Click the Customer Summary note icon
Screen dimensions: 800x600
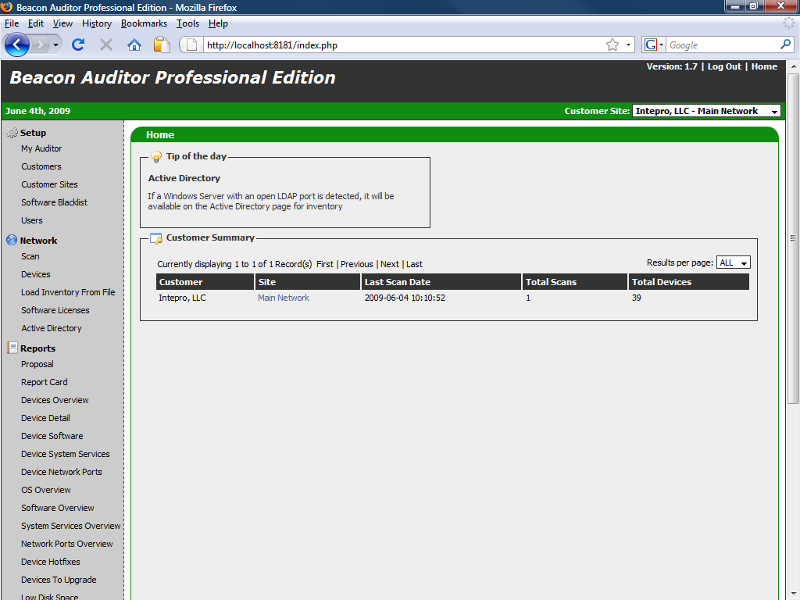(156, 238)
